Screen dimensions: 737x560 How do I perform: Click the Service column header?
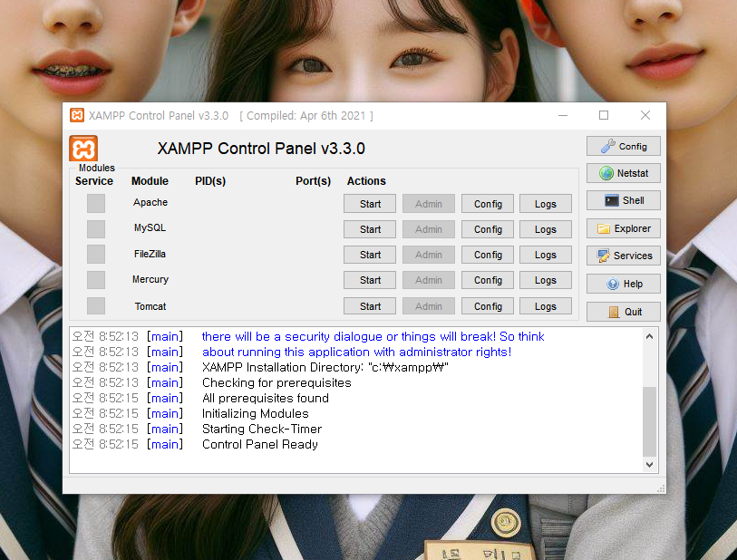click(94, 181)
